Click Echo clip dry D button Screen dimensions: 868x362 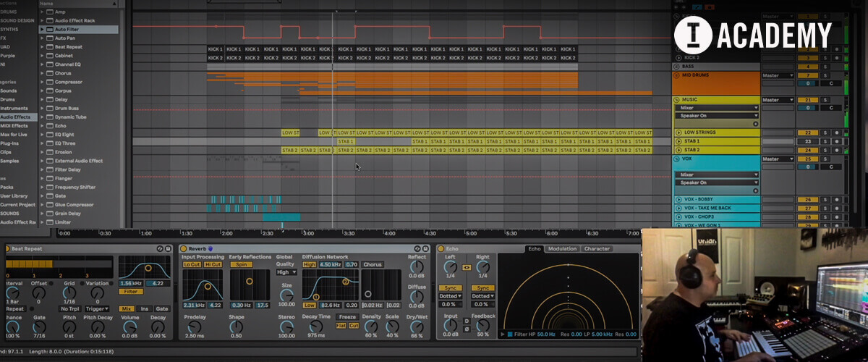(467, 321)
